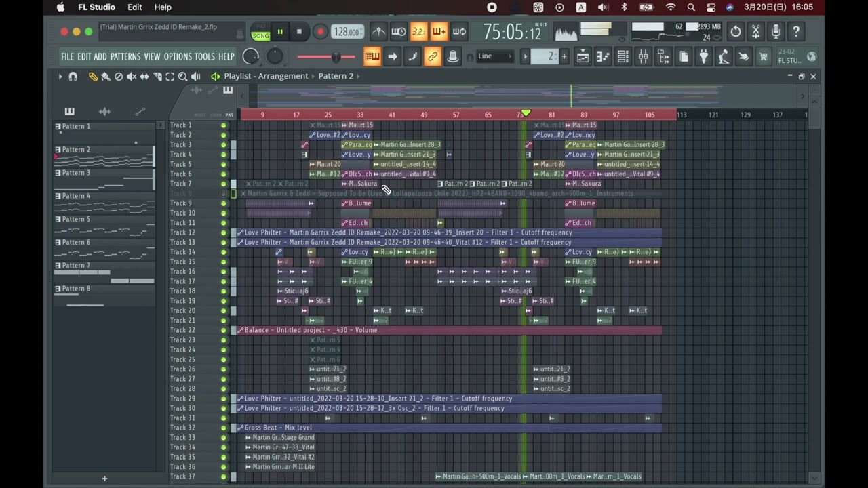Open the Piano roll view

pos(603,57)
